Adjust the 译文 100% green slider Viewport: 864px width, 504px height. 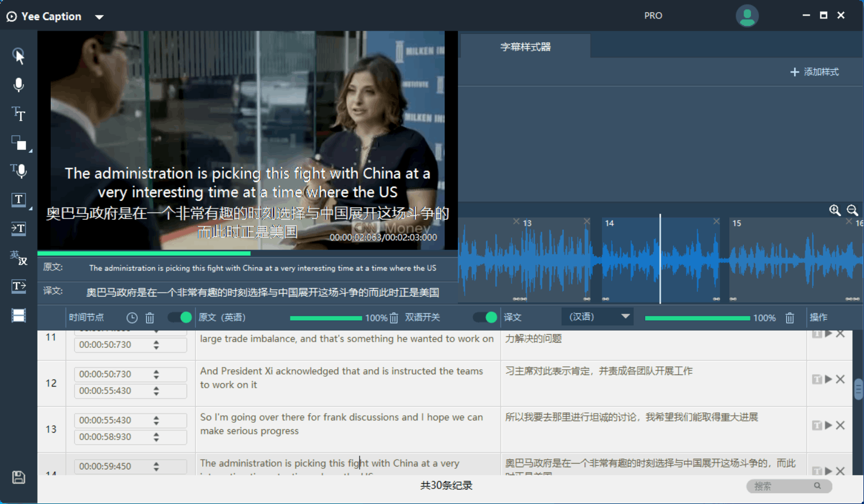(698, 318)
